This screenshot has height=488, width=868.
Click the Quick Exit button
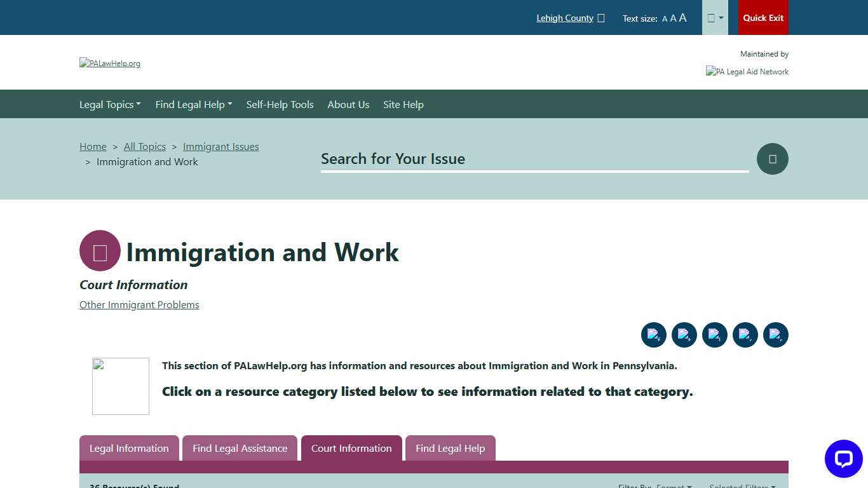click(763, 17)
